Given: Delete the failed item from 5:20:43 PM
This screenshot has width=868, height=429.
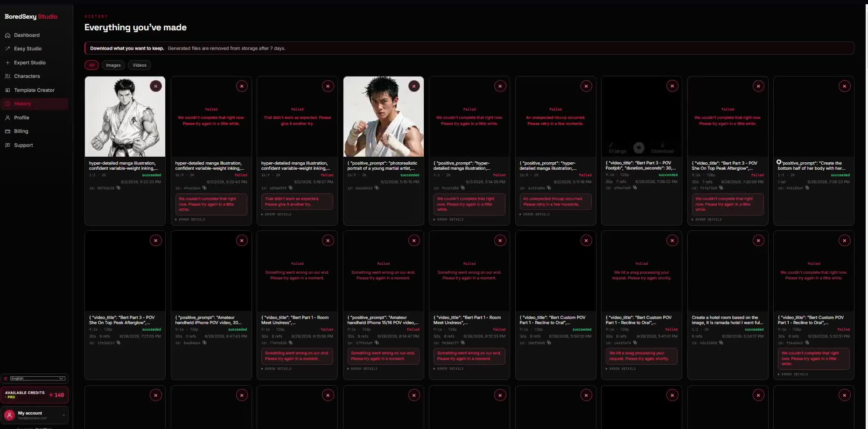Looking at the screenshot, I should (x=242, y=86).
